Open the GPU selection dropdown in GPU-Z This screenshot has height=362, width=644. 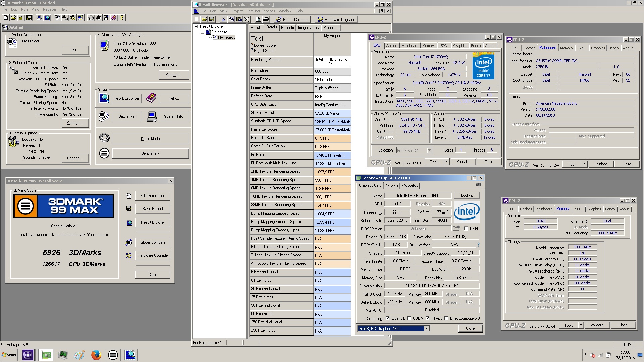click(427, 329)
